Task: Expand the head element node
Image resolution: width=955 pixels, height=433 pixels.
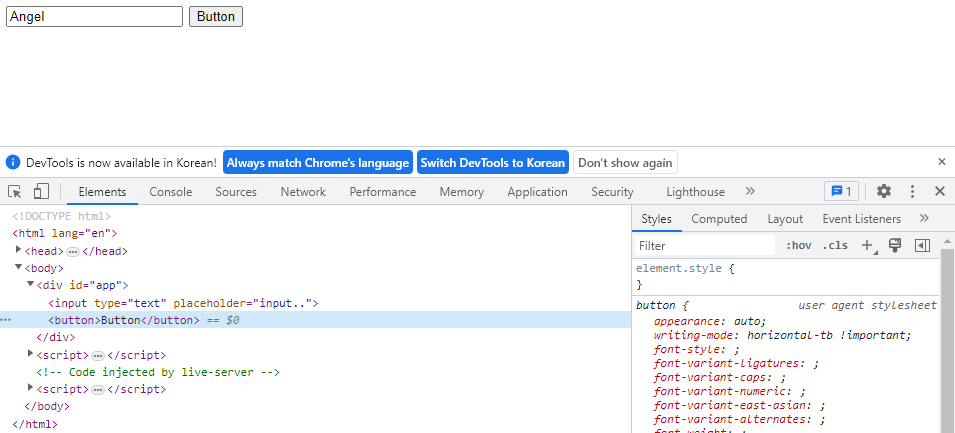Action: pyautogui.click(x=18, y=250)
